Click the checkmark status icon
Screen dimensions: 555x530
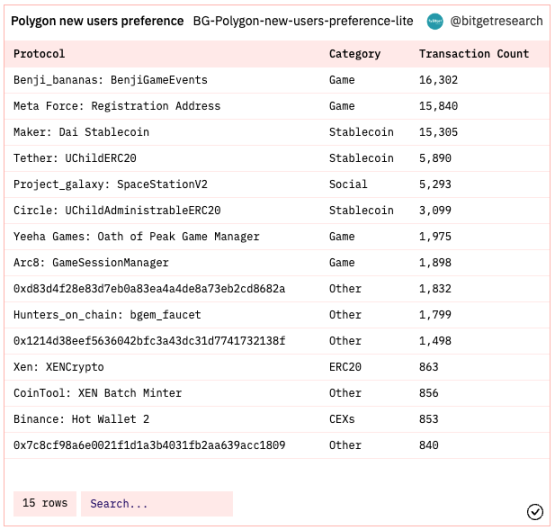(x=534, y=512)
